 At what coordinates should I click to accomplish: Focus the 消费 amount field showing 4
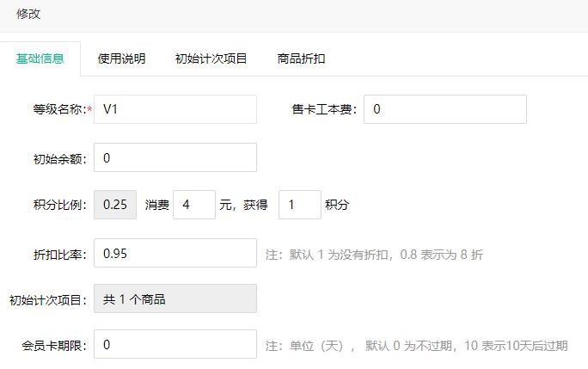click(193, 205)
